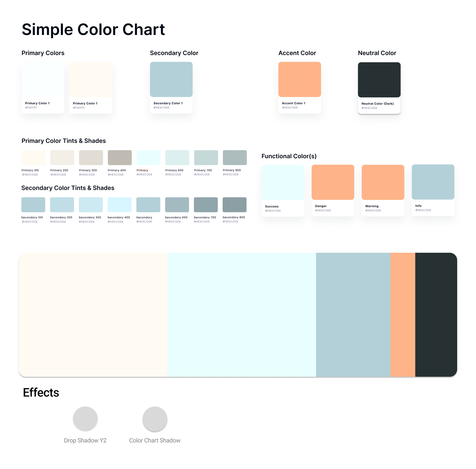
Task: Select the Primary 200 swatch
Action: coord(62,157)
